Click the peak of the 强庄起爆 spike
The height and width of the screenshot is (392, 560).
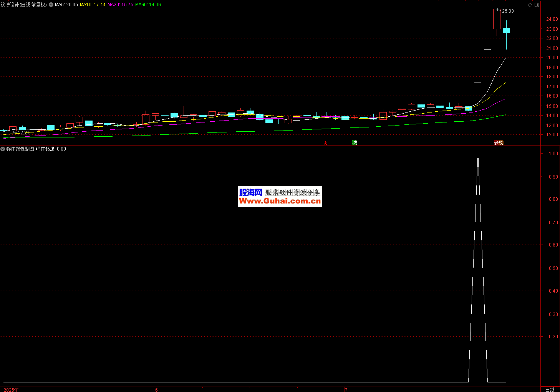pos(478,154)
